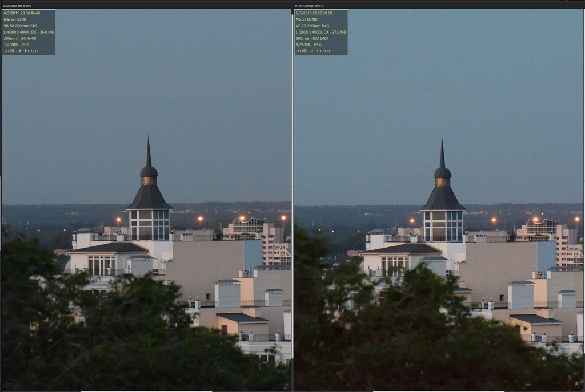Click the exposure compensation line in D7200 info

click(21, 51)
